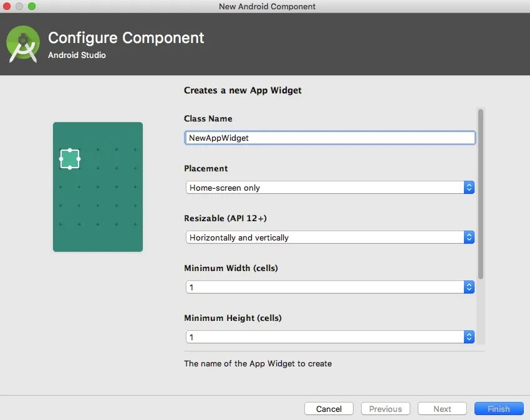Viewport: 530px width, 420px height.
Task: Open the Minimum Height (cells) dropdown
Action: pyautogui.click(x=330, y=337)
